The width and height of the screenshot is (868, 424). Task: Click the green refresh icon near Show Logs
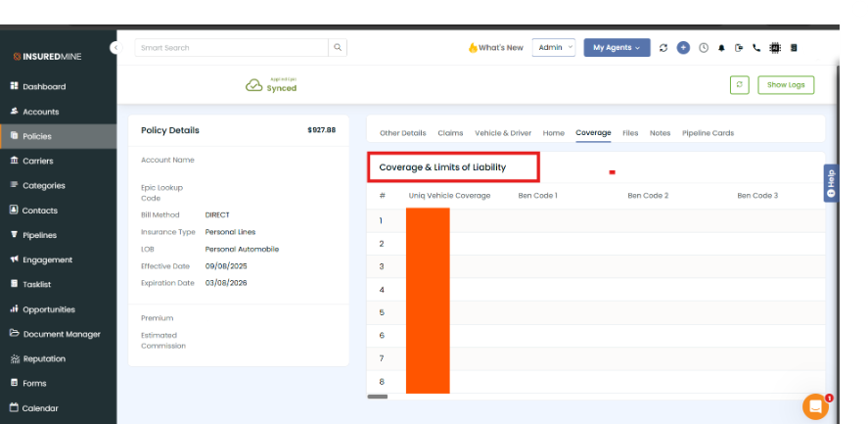tap(740, 85)
